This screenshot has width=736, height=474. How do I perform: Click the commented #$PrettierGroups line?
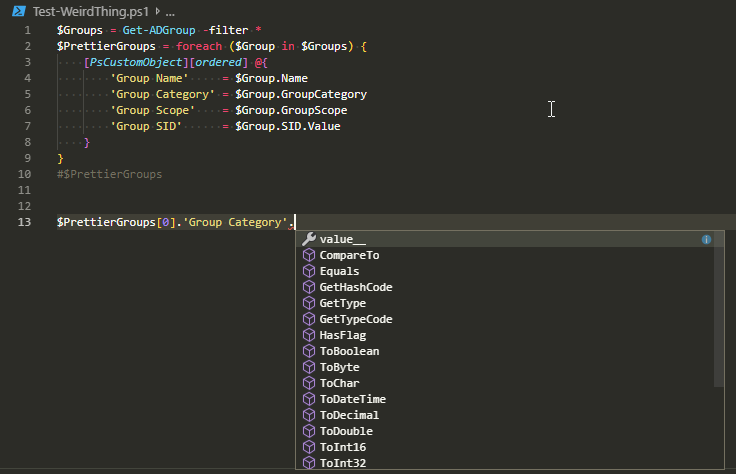(109, 174)
